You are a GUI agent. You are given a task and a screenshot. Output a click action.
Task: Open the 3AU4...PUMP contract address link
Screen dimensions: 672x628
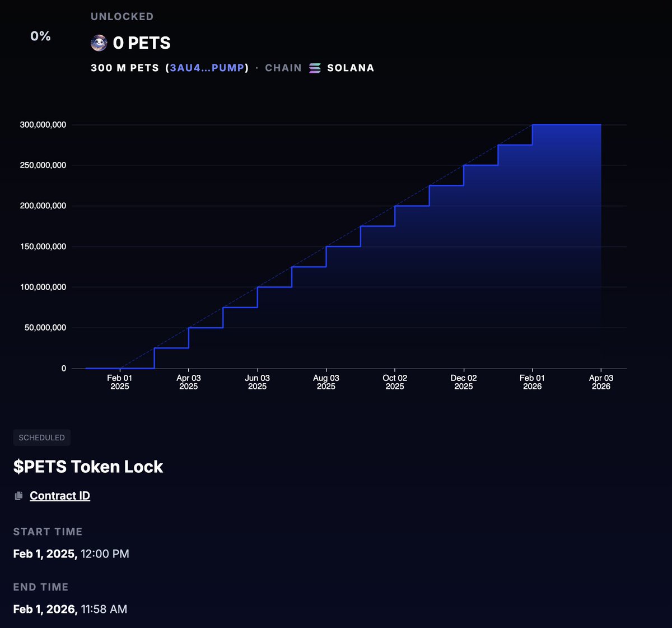pos(206,68)
